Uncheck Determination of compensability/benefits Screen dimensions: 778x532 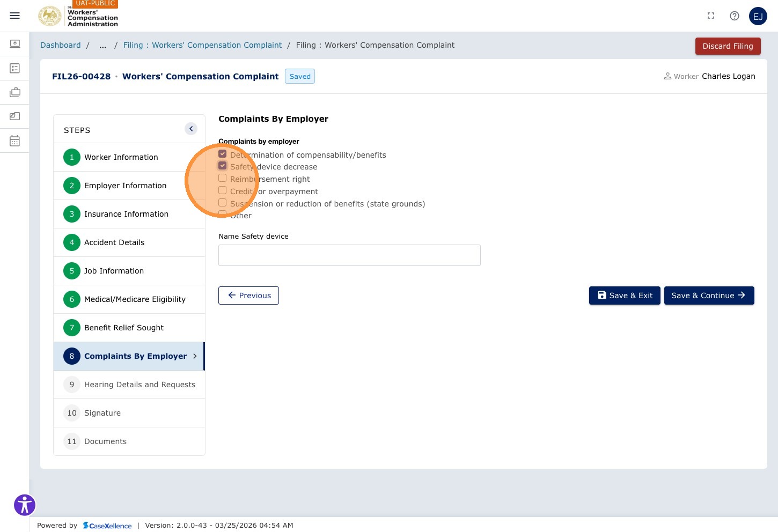[222, 154]
